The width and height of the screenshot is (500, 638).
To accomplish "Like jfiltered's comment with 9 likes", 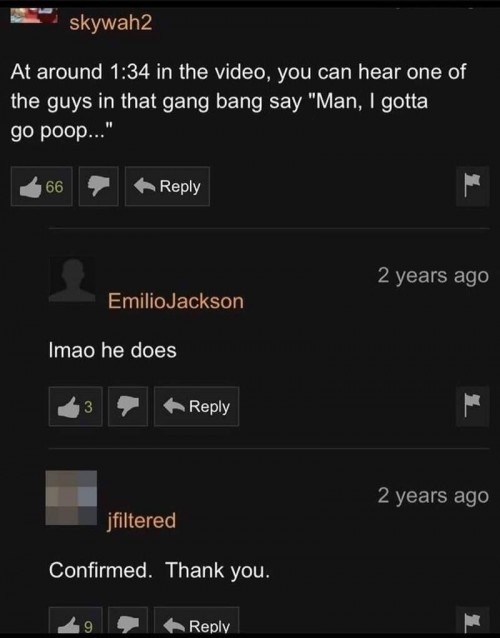I will coord(76,621).
